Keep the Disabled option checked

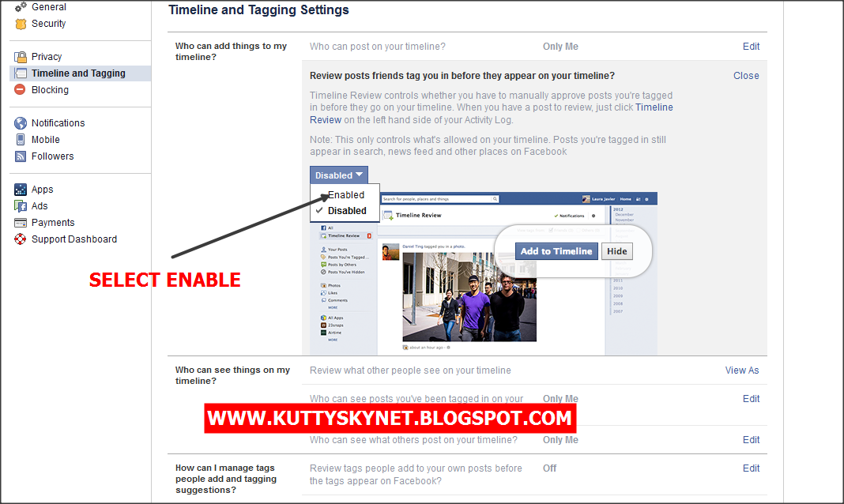[x=345, y=211]
